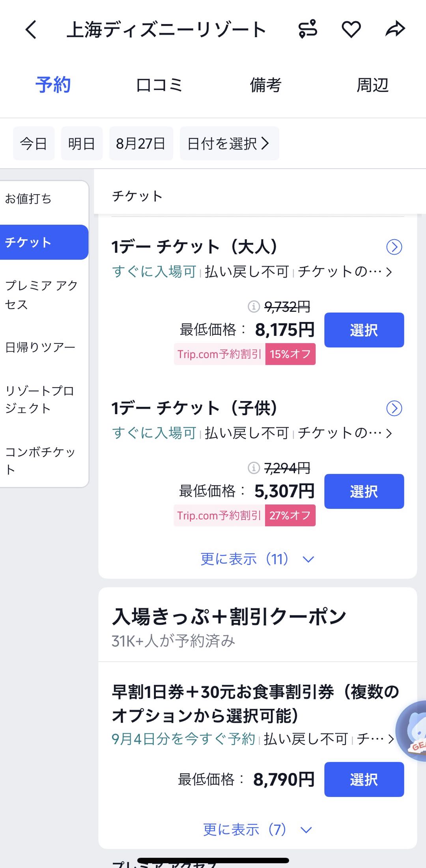
Task: Open details arrow for 1デー チケット（大人）
Action: coord(394,247)
